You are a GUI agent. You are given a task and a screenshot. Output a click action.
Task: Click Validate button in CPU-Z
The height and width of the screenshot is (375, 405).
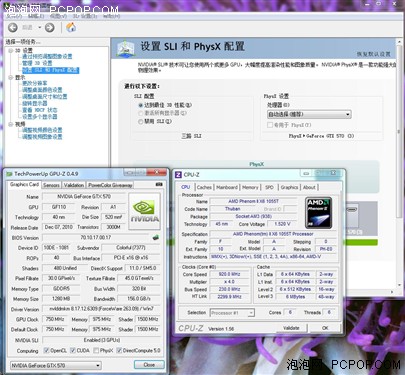pyautogui.click(x=291, y=328)
